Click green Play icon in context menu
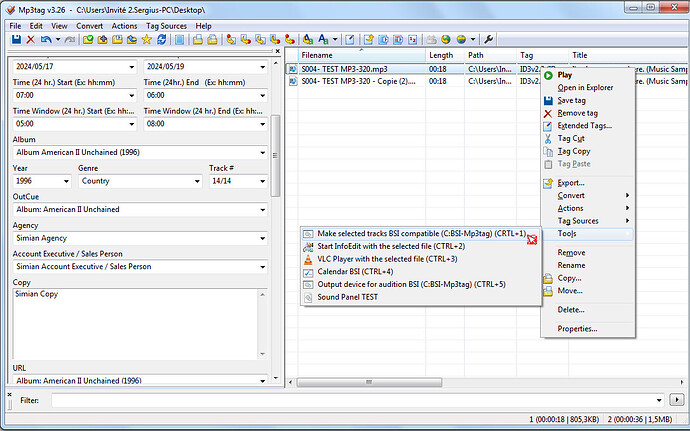Image resolution: width=690 pixels, height=431 pixels. click(x=548, y=75)
